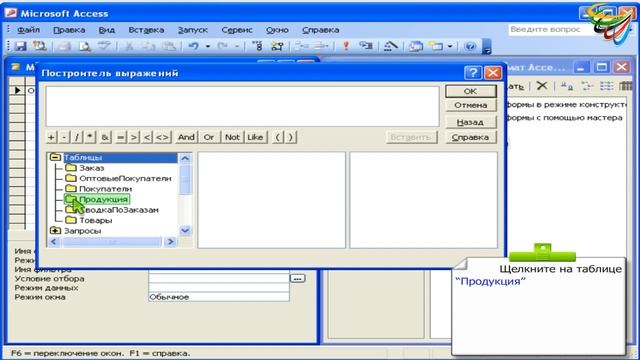
Task: Click the Справка button in dialog
Action: pyautogui.click(x=471, y=138)
